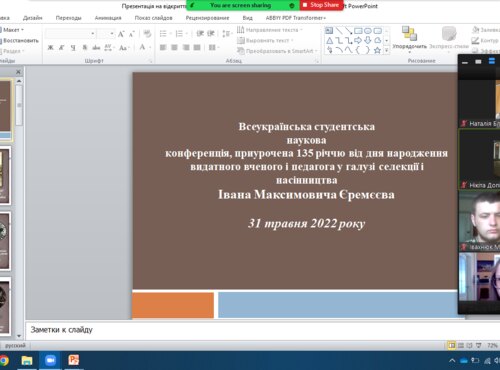Screen dimensions: 500x370
Task: Insert numbered list
Action: 179,34
